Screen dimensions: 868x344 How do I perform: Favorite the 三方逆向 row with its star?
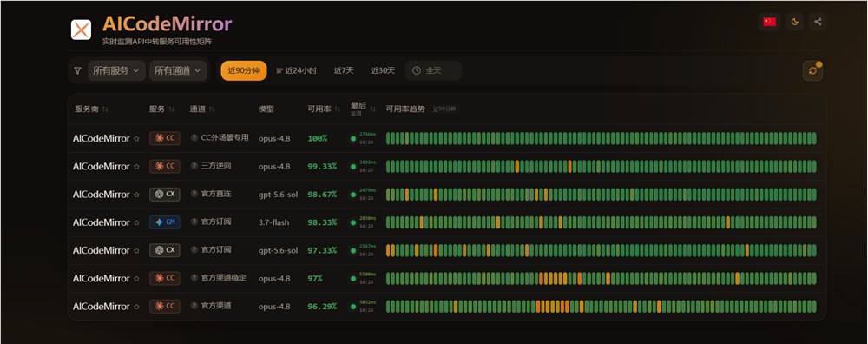[x=137, y=167]
